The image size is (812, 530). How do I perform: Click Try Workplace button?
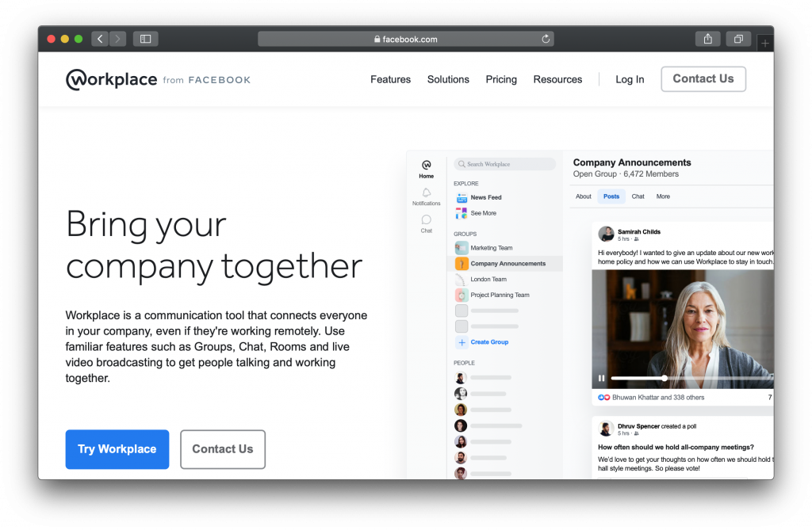pyautogui.click(x=117, y=449)
